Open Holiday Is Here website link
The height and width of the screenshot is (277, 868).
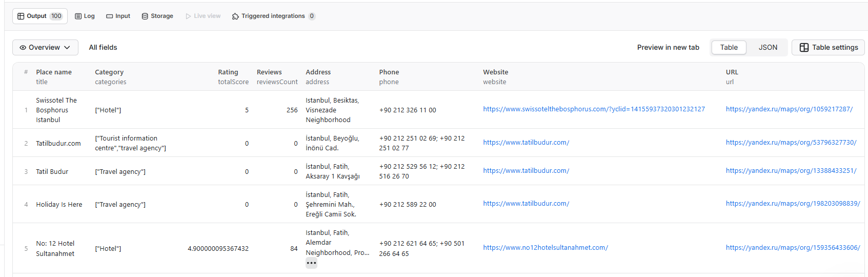pos(526,204)
